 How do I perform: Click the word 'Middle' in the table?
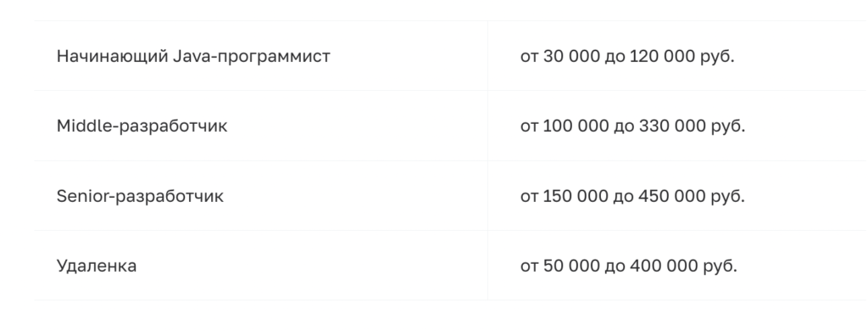point(84,126)
